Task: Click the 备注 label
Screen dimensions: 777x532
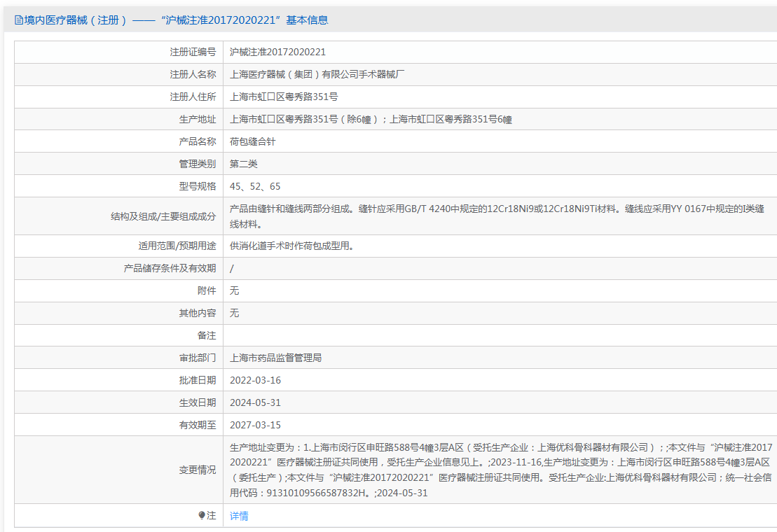Action: pyautogui.click(x=207, y=335)
